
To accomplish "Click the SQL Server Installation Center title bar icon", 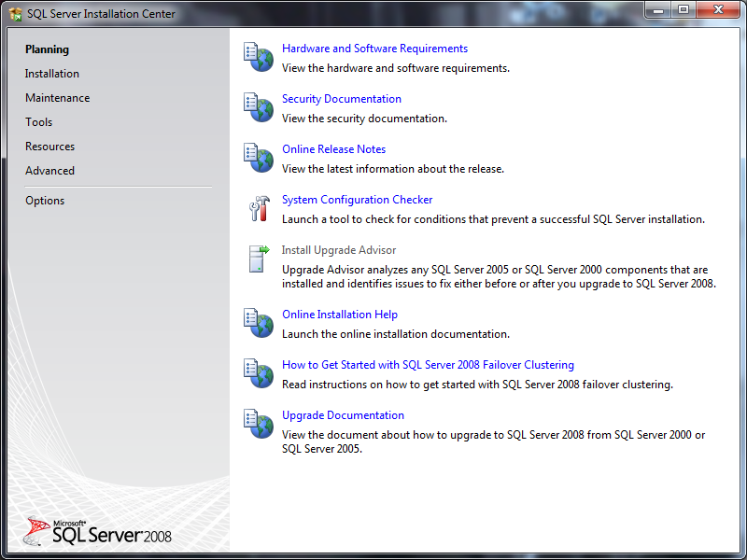I will 15,14.
